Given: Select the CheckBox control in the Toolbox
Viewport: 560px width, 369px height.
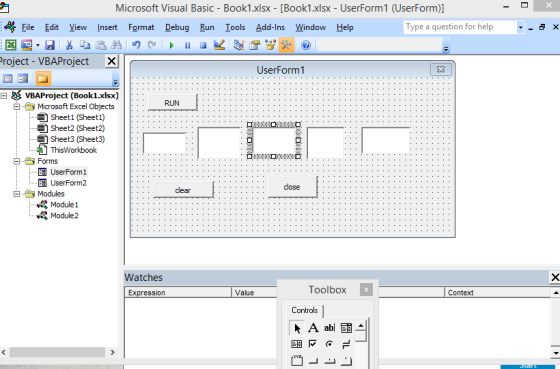Looking at the screenshot, I should [x=313, y=344].
